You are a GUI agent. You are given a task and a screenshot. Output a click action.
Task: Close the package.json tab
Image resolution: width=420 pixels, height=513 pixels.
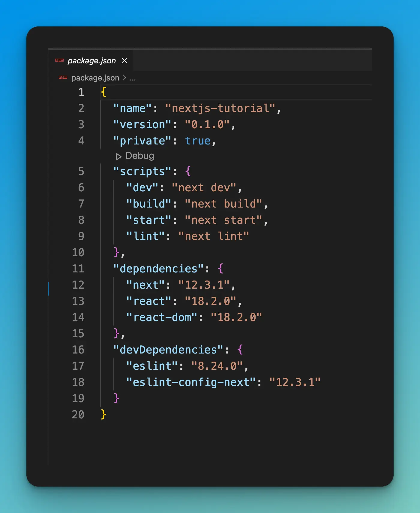pos(124,61)
